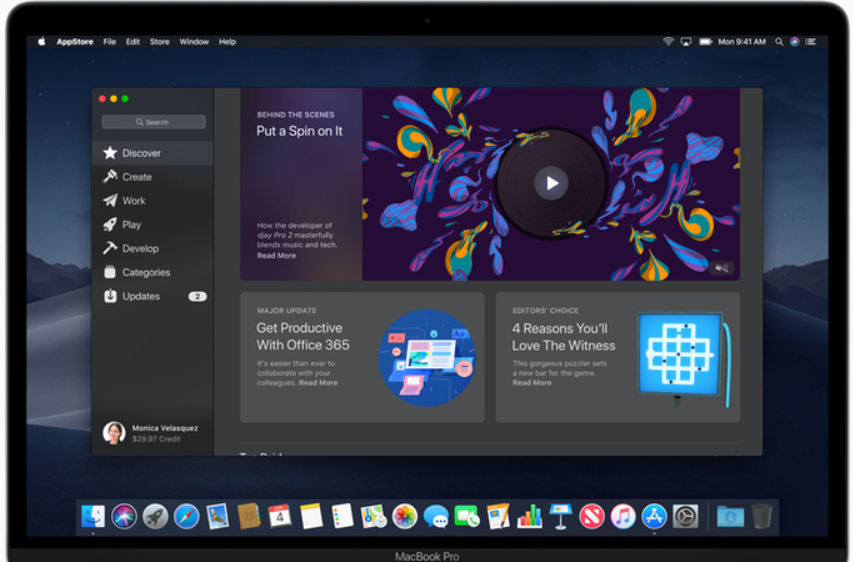The height and width of the screenshot is (562, 853).
Task: Open Notes in the Dock
Action: point(311,516)
